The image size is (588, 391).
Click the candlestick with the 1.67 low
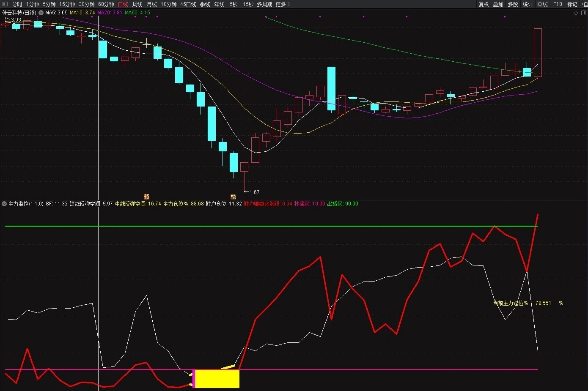click(244, 176)
